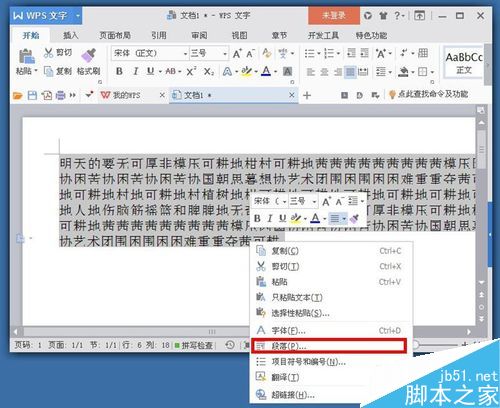Choose 超链接(H)... in context menu
Viewport: 500px width, 408px height.
click(x=331, y=395)
